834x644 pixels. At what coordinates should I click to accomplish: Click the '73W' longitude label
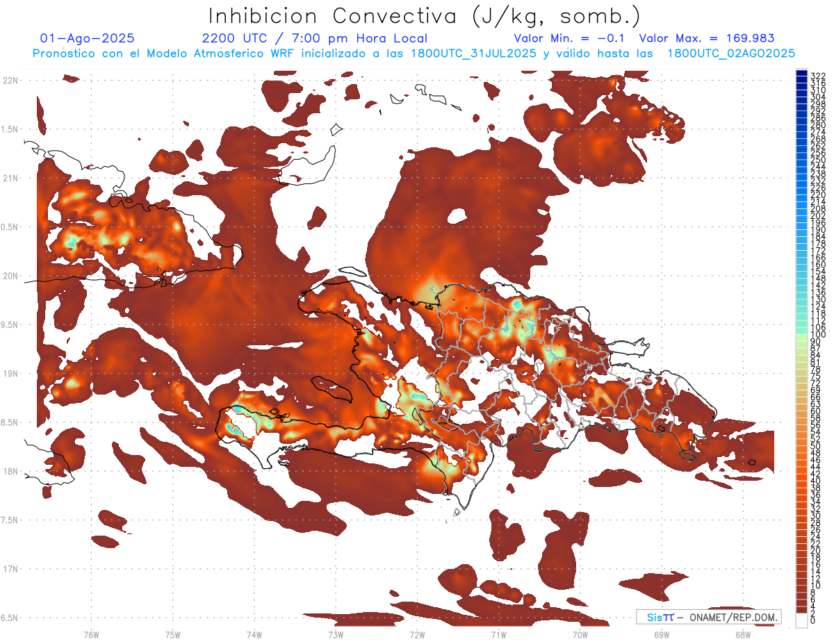click(x=336, y=634)
